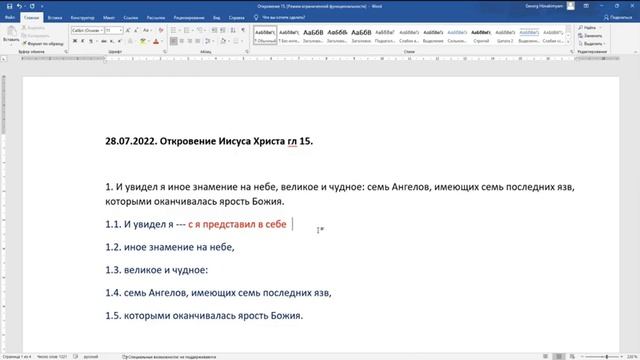This screenshot has height=360, width=640.
Task: Toggle bold formatting (Ж)
Action: [75, 41]
